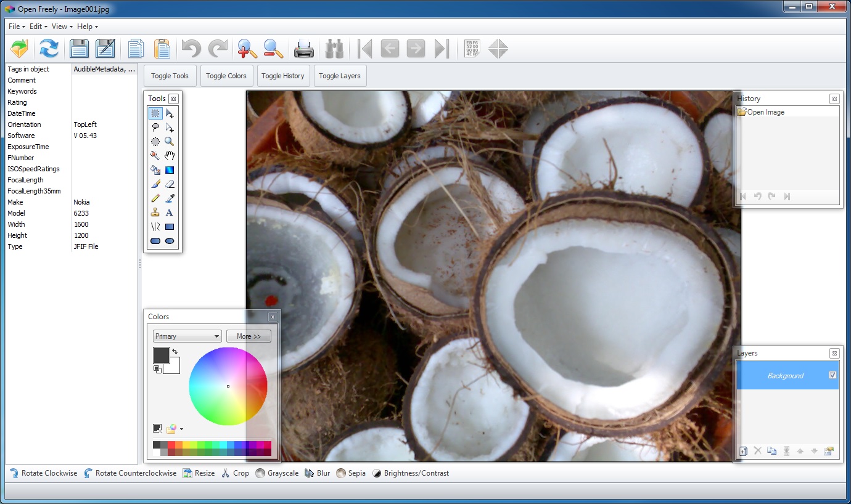Click the Print toolbar icon

click(303, 48)
